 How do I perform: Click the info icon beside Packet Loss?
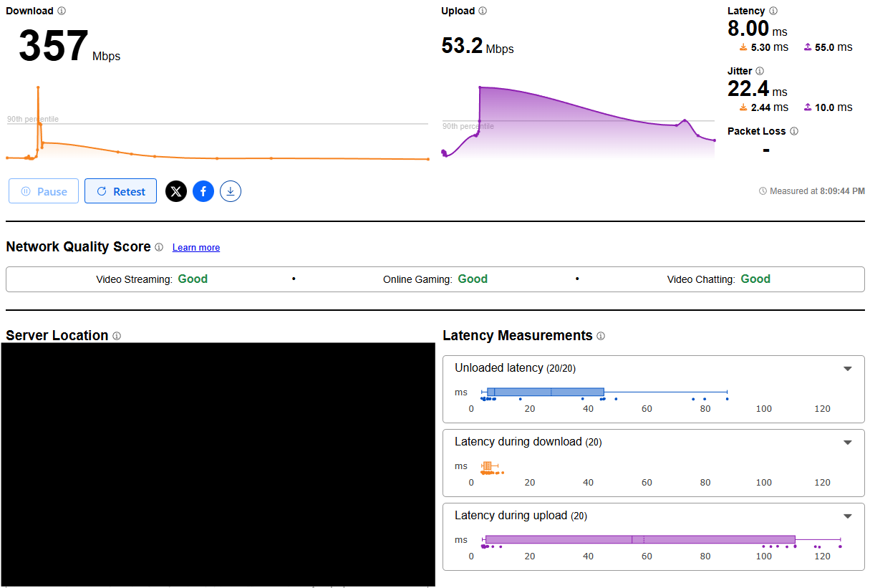793,131
